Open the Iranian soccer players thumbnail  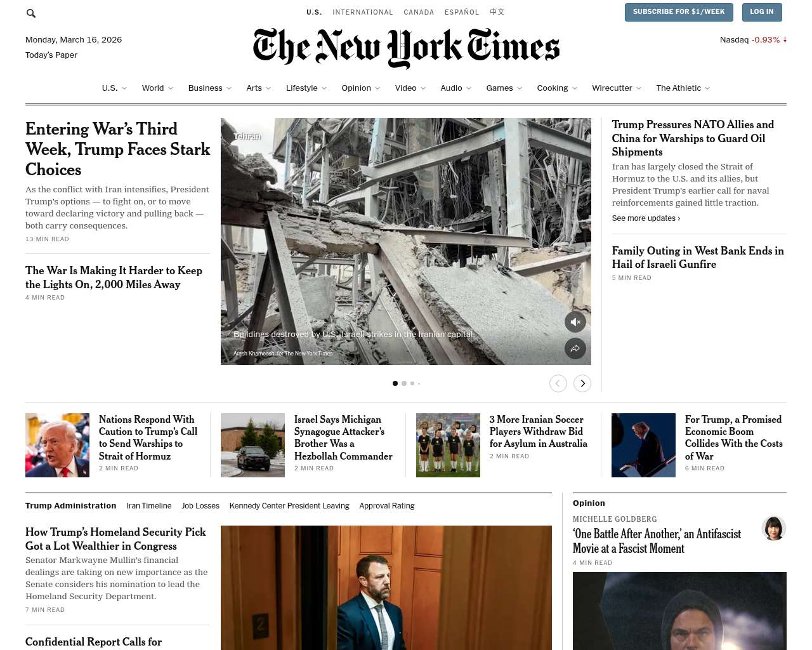(x=448, y=445)
